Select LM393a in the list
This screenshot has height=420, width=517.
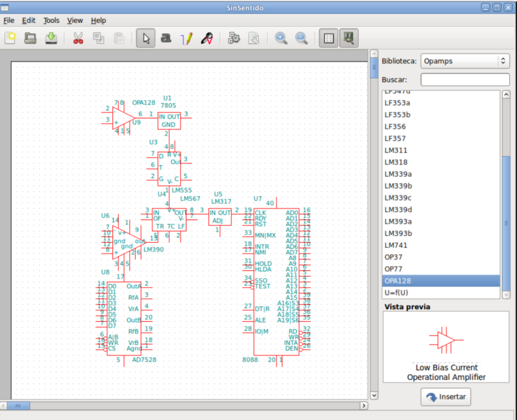[441, 222]
